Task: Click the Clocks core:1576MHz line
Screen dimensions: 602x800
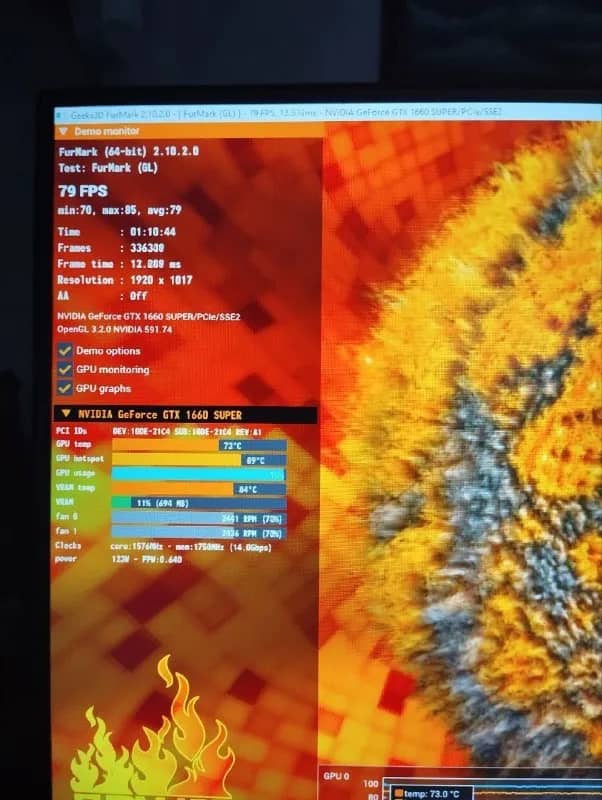Action: tap(163, 546)
